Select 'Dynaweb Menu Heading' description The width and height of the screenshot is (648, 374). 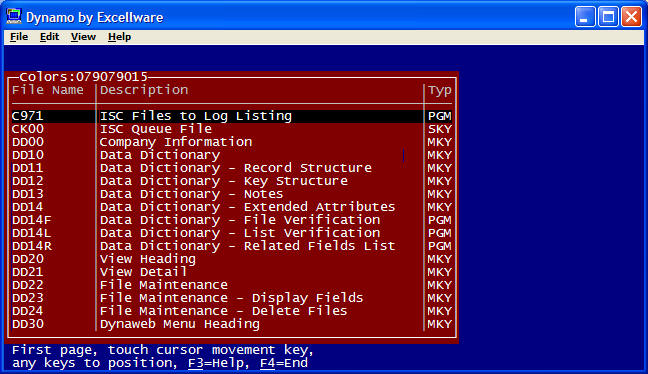click(x=179, y=324)
